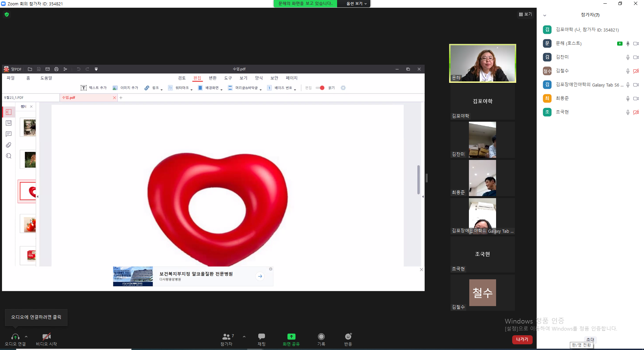
Task: Open the 검토 ribbon tab
Action: click(x=182, y=78)
